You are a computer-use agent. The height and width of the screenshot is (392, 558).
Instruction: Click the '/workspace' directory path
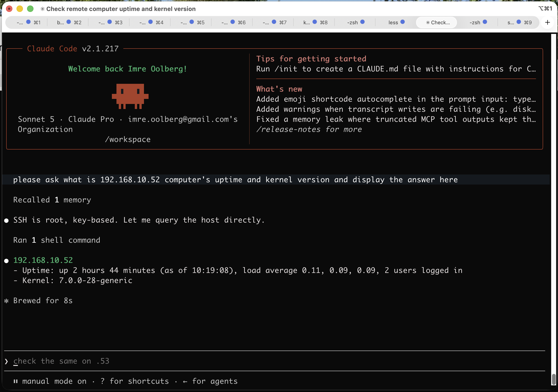tap(128, 139)
